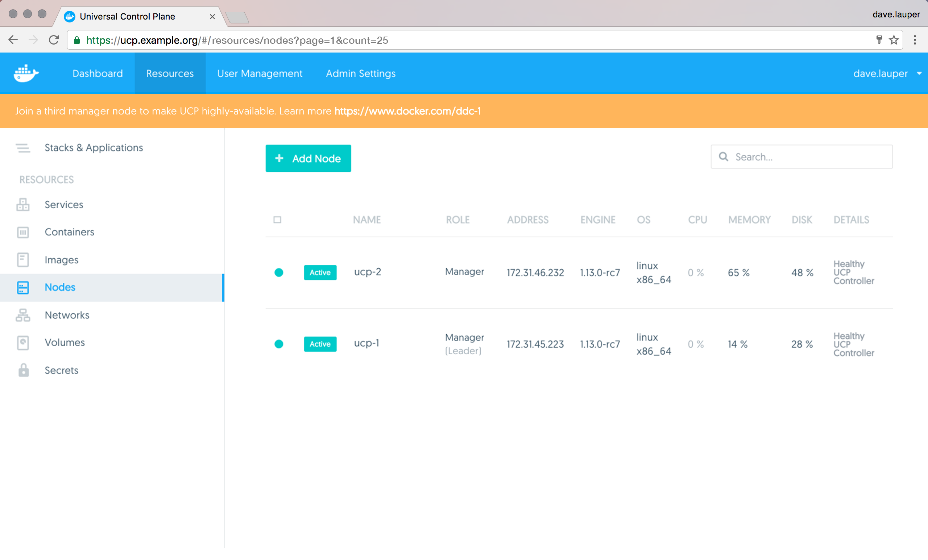Click the Volumes sidebar icon

23,342
